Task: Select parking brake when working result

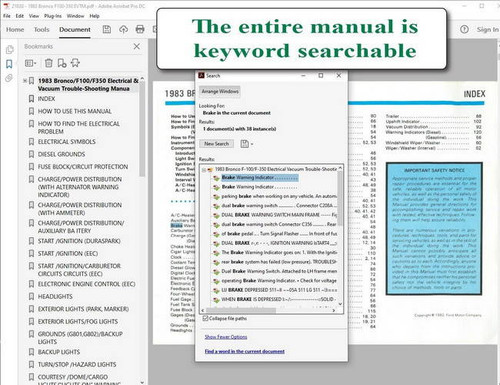Action: 279,196
